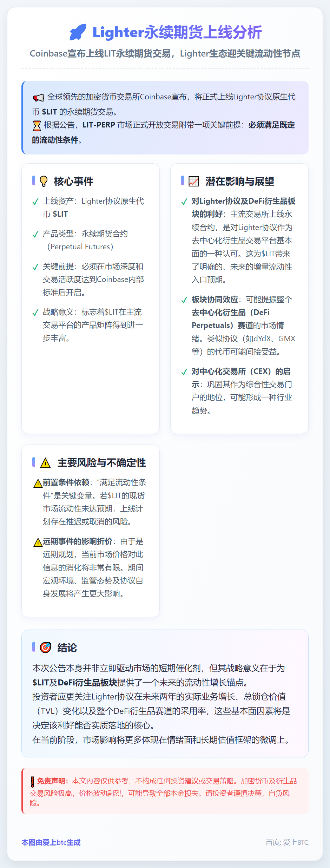Image resolution: width=330 pixels, height=868 pixels.
Task: Click the red exclamation icon before 免责声明
Action: [33, 782]
